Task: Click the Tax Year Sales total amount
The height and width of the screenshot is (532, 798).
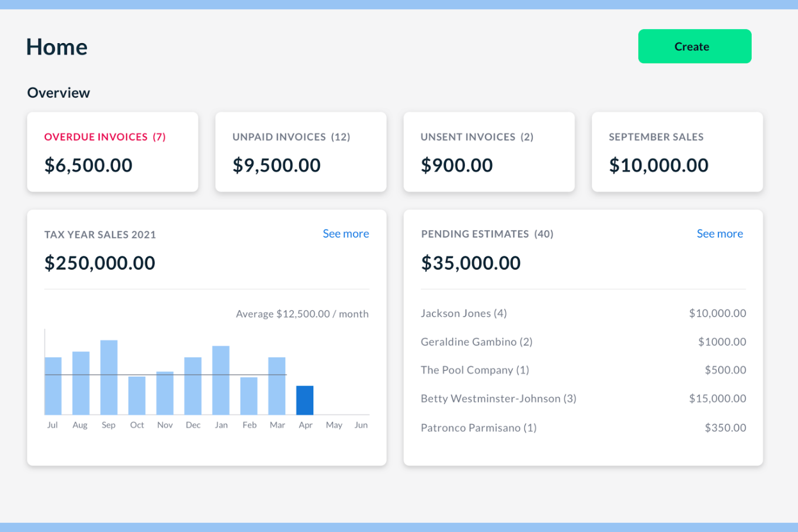Action: coord(99,263)
